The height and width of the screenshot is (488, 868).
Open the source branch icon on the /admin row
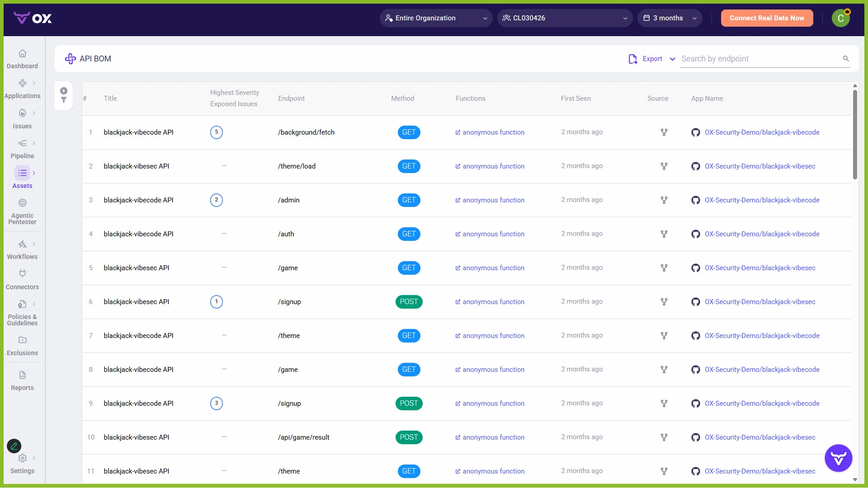point(664,200)
